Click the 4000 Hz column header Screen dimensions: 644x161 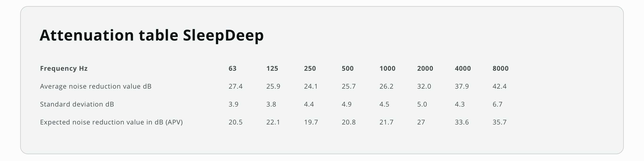coord(463,69)
